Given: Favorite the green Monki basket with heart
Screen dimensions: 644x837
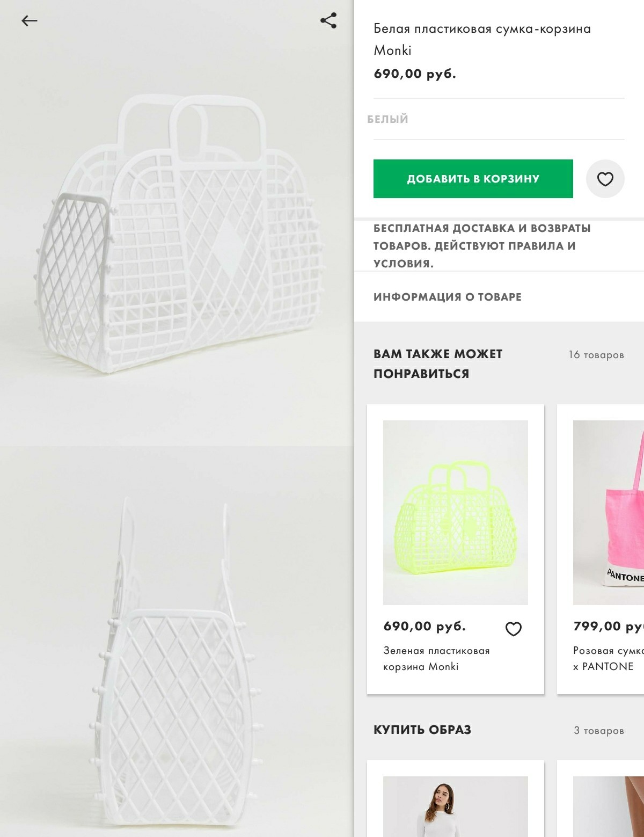Looking at the screenshot, I should coord(514,629).
